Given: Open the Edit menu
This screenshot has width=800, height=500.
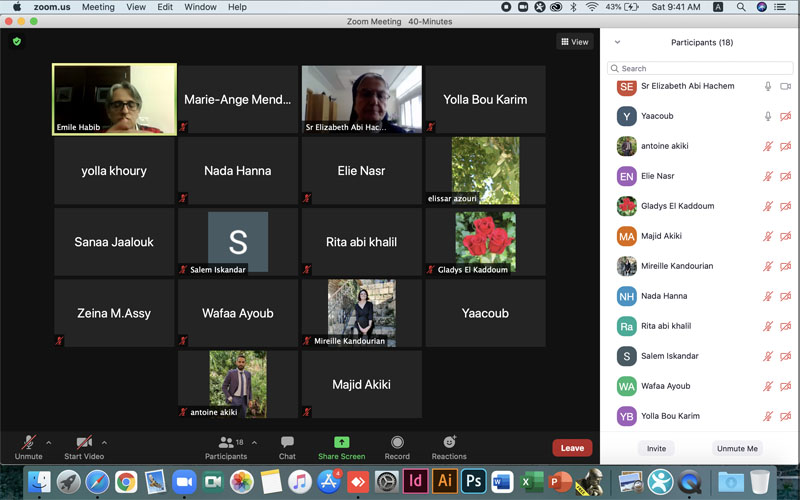Looking at the screenshot, I should 165,7.
